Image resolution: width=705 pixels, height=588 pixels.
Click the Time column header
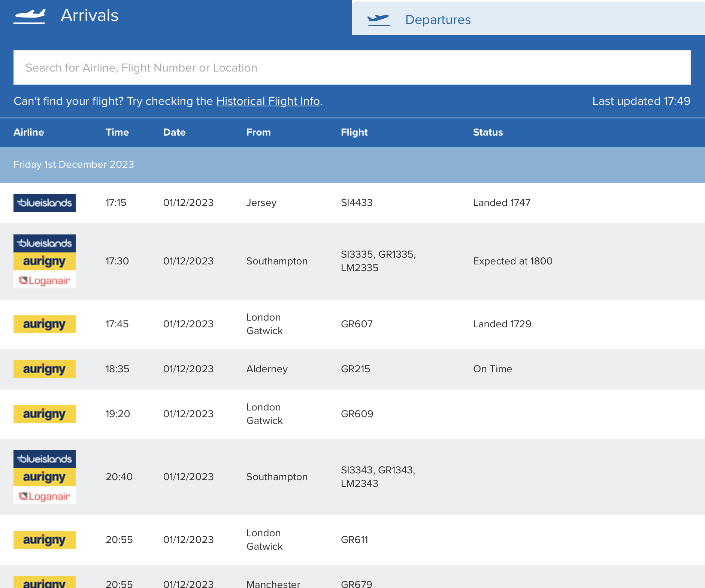tap(117, 132)
